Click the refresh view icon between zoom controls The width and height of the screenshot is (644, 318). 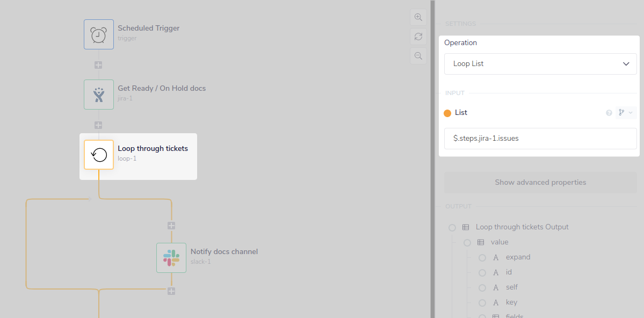coord(418,36)
